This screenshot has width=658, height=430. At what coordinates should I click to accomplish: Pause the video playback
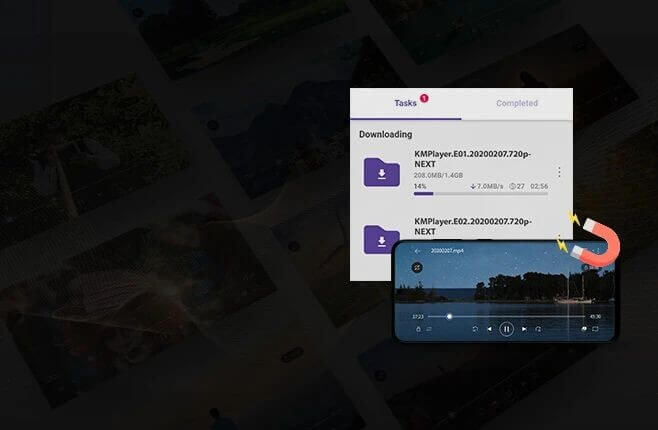tap(507, 329)
